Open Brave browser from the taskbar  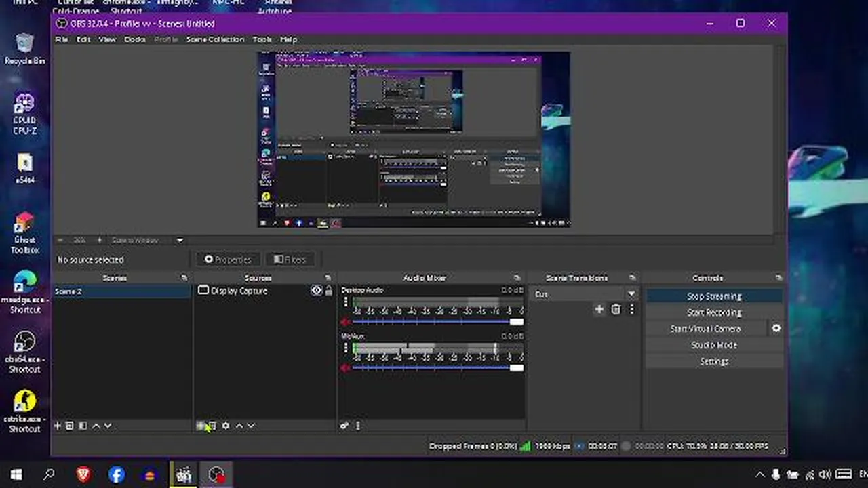click(x=83, y=474)
